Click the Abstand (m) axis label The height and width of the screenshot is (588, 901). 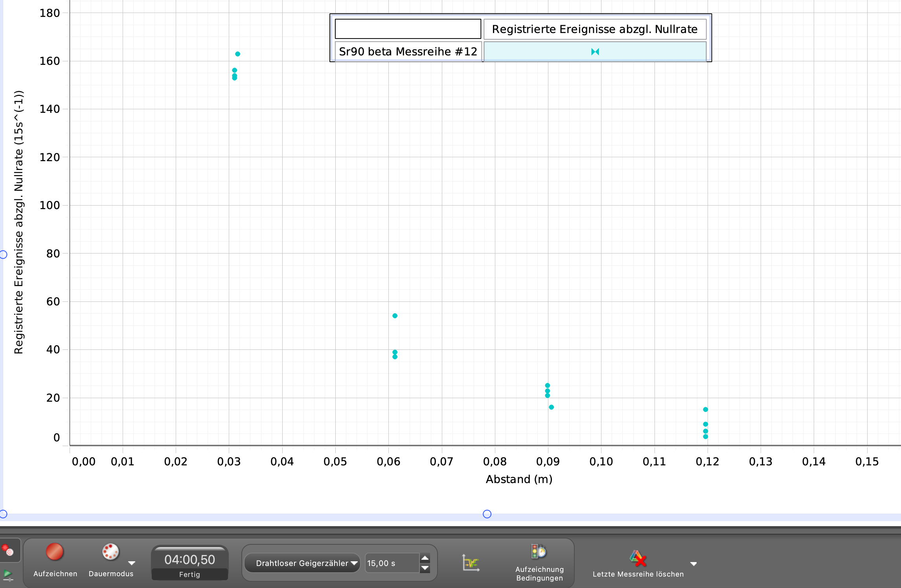519,480
